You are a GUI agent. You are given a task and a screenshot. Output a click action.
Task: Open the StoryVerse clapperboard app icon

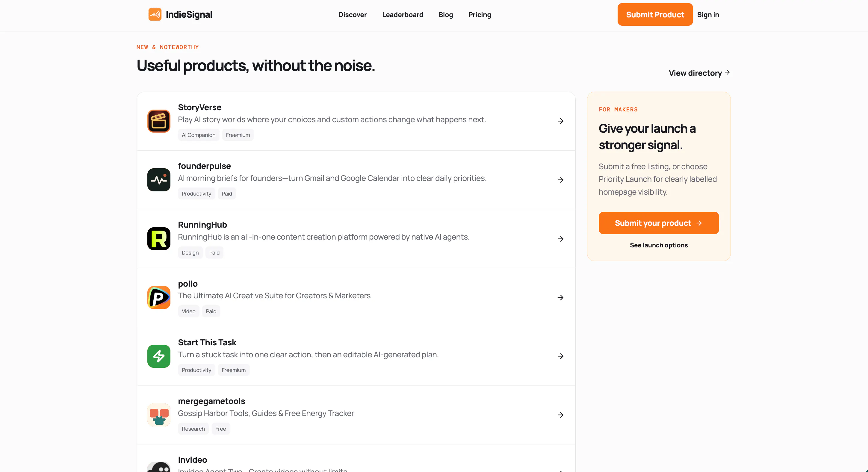[x=159, y=121]
